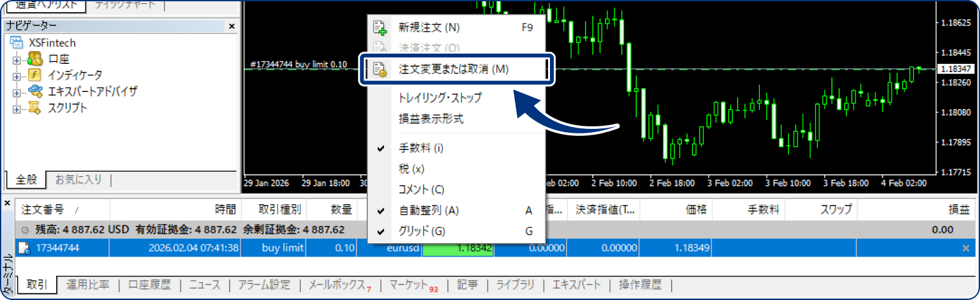Viewport: 980px width, 300px height.
Task: Click the green 1.18342 price cell
Action: (x=457, y=248)
